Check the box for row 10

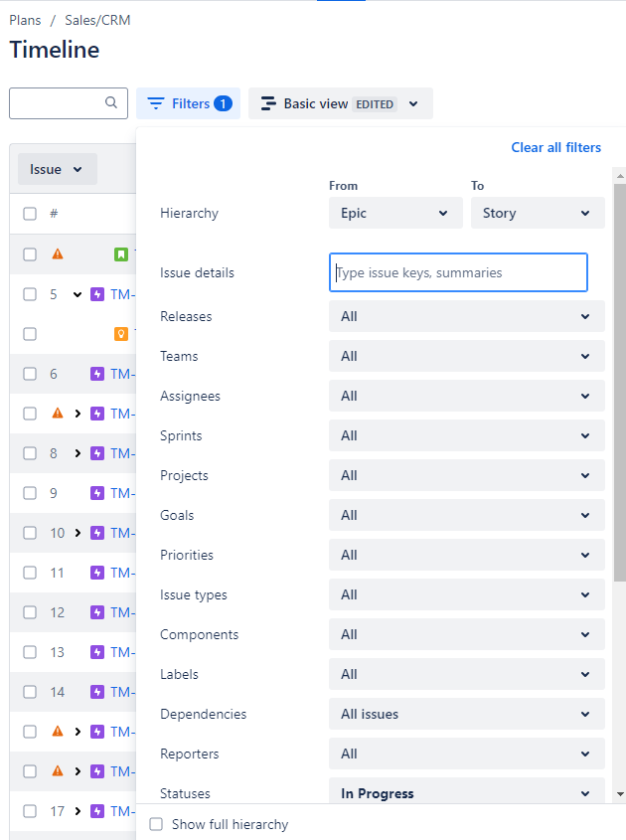pos(30,533)
